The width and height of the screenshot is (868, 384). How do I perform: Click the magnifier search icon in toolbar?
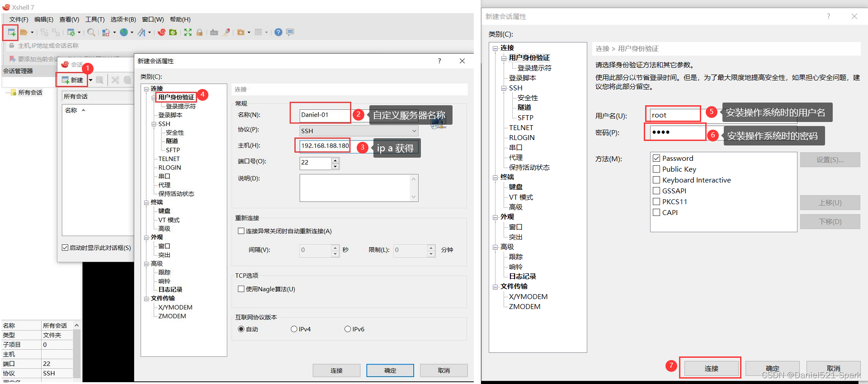[91, 32]
